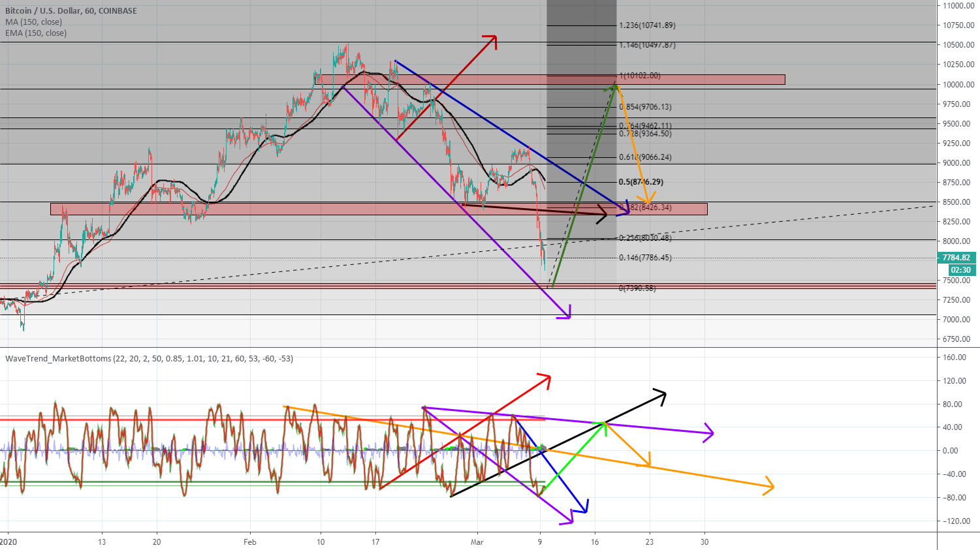Click 10250.00 on the price axis
Screen dimensions: 980x550
pos(958,65)
